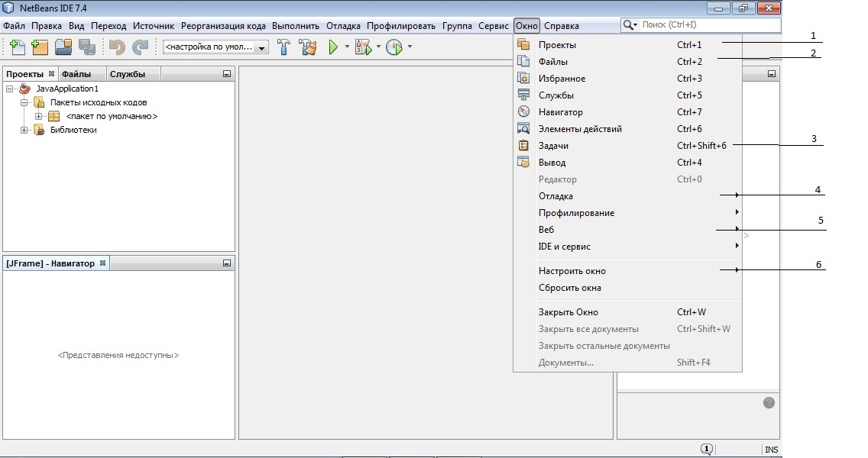Minimize the right-side panel group

[772, 73]
